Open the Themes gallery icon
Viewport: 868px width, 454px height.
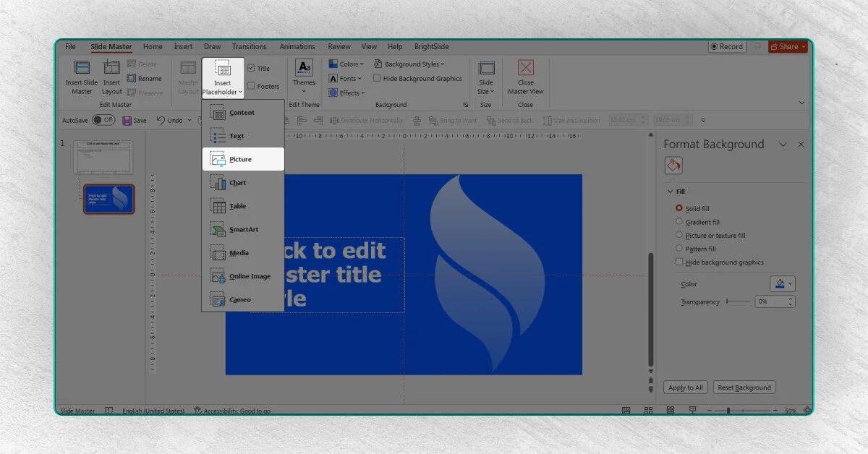coord(304,68)
